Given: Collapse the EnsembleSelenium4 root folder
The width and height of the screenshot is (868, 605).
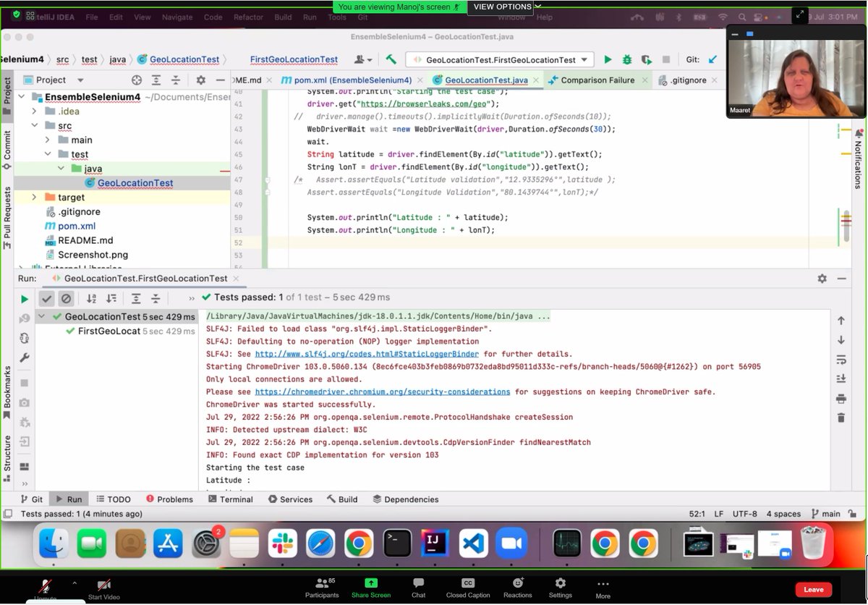Looking at the screenshot, I should 21,97.
